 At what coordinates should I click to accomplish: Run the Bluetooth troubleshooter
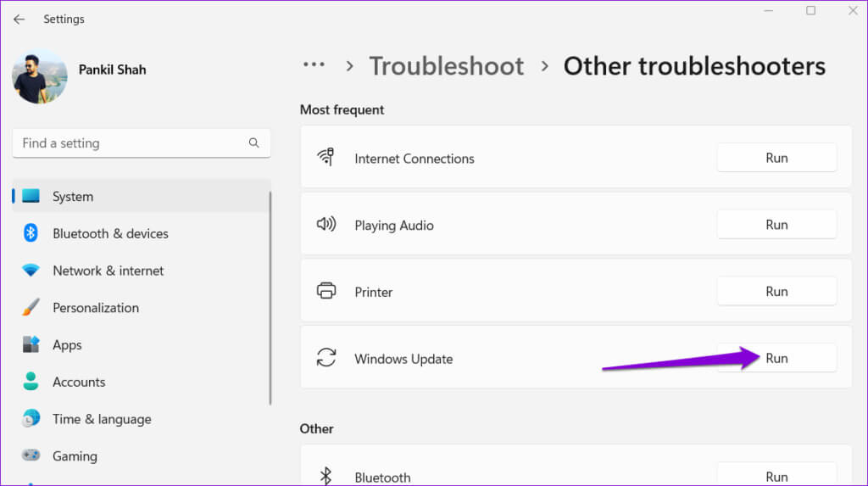click(x=776, y=476)
